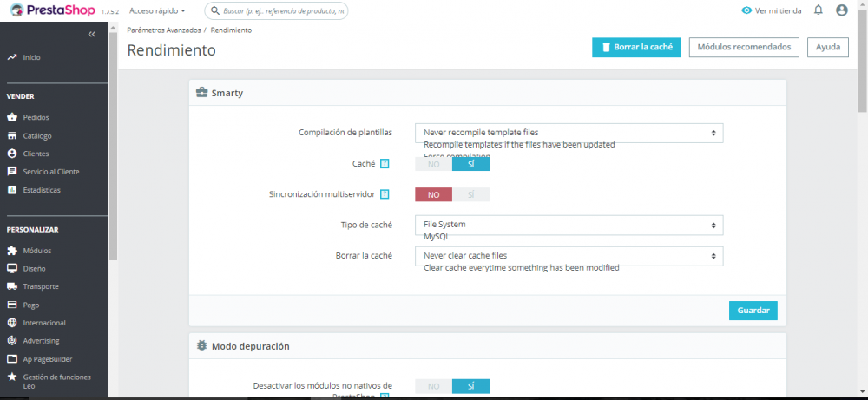Switch the non-native modules toggle to NO
This screenshot has height=400, width=868.
[x=433, y=386]
